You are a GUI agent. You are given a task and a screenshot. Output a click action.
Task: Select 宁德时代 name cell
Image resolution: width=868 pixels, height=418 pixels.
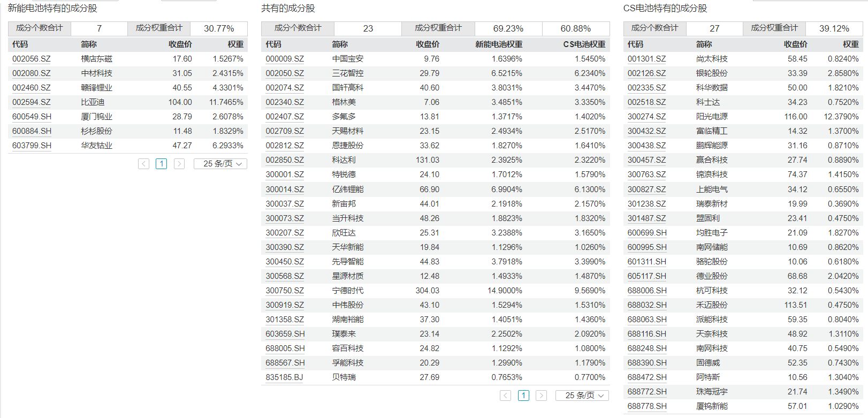348,291
